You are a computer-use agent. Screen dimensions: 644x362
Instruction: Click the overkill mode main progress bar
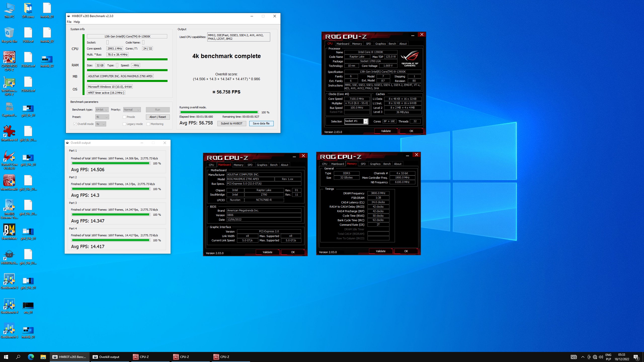pyautogui.click(x=219, y=112)
